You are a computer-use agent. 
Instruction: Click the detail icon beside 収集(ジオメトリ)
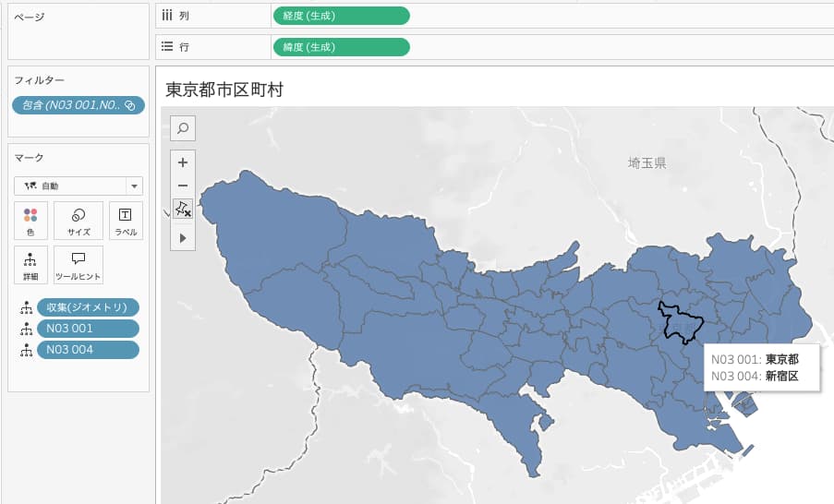tap(26, 307)
